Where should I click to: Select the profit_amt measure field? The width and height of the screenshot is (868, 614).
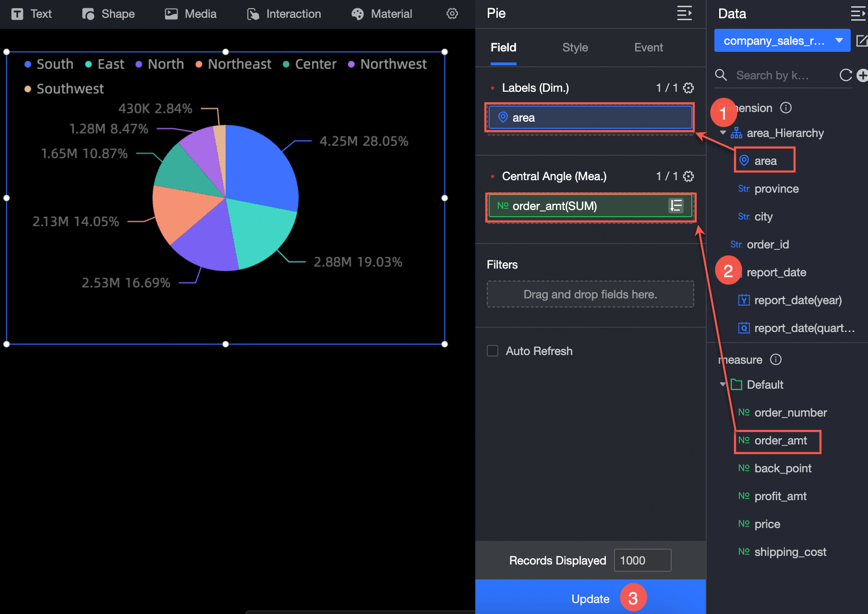pyautogui.click(x=772, y=496)
